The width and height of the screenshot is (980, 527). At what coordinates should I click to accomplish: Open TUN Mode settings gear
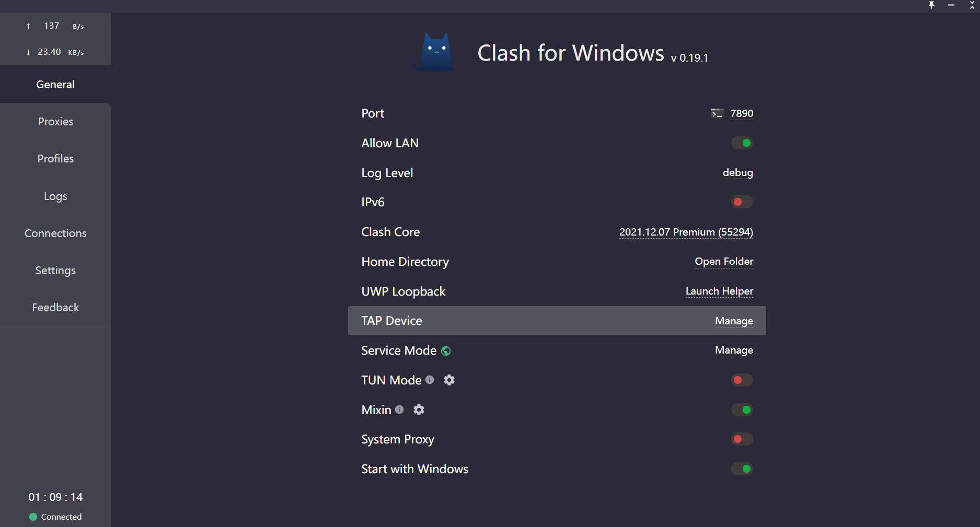pyautogui.click(x=449, y=380)
